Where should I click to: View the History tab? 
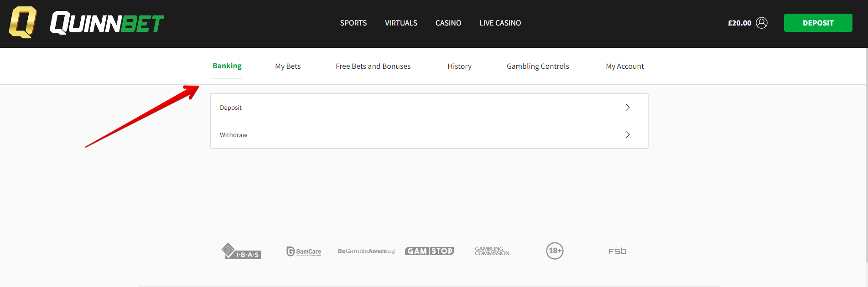click(459, 67)
